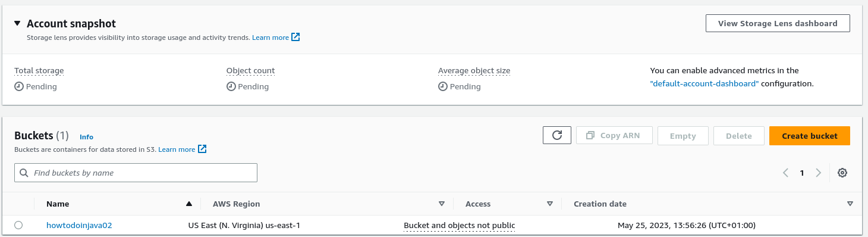Sort by Creation date column arrow
This screenshot has width=868, height=237.
[850, 204]
